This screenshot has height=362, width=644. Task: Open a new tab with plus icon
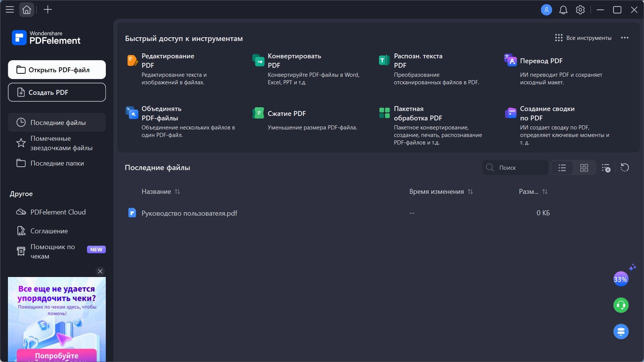click(48, 10)
